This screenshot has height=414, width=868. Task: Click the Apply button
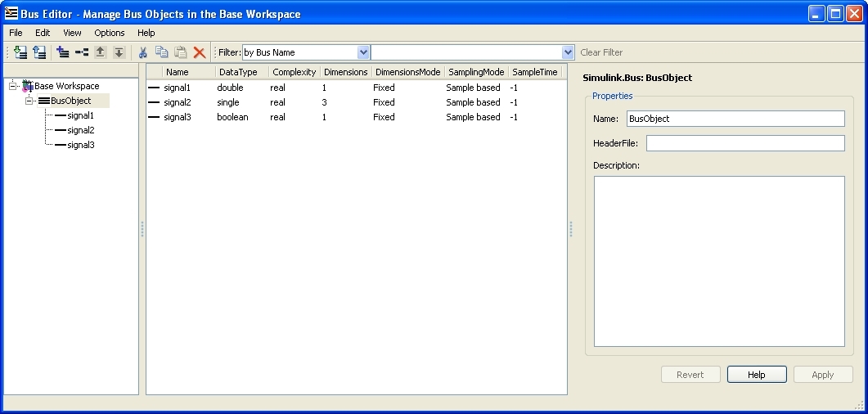click(823, 375)
